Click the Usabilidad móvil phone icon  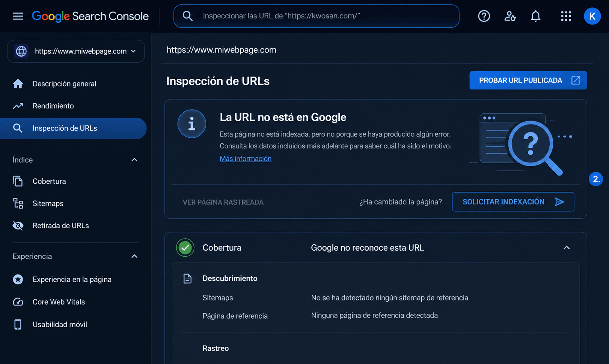coord(18,325)
